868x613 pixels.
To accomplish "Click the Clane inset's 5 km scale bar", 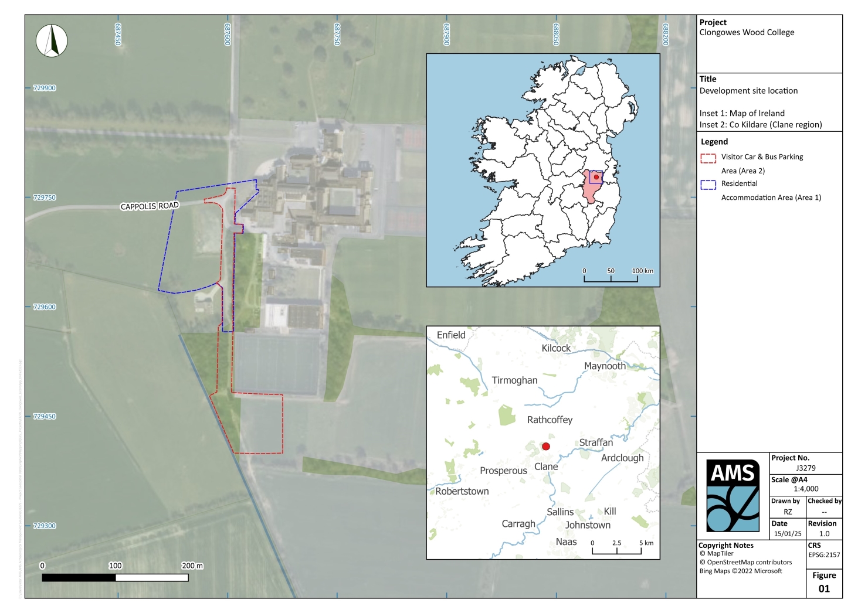I will click(616, 550).
